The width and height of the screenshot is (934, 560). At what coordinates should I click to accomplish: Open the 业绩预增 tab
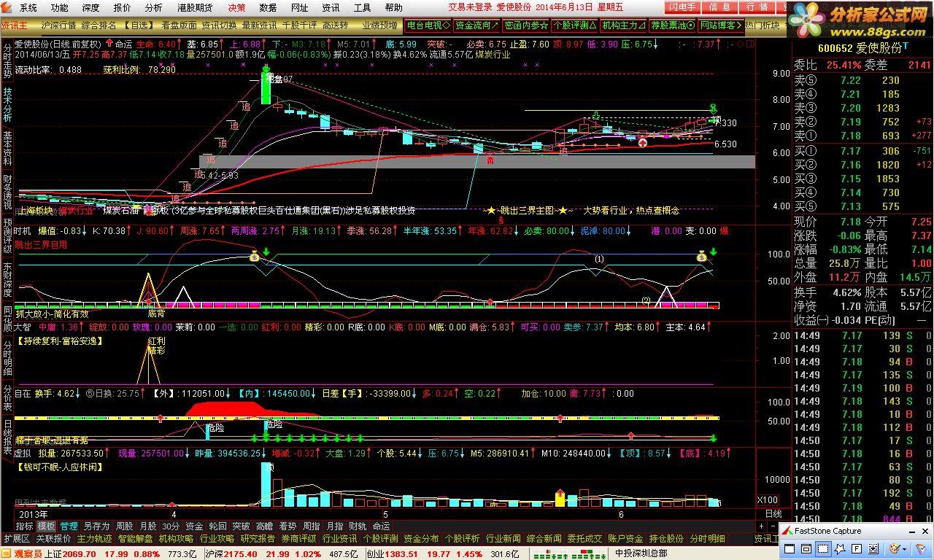(x=380, y=25)
